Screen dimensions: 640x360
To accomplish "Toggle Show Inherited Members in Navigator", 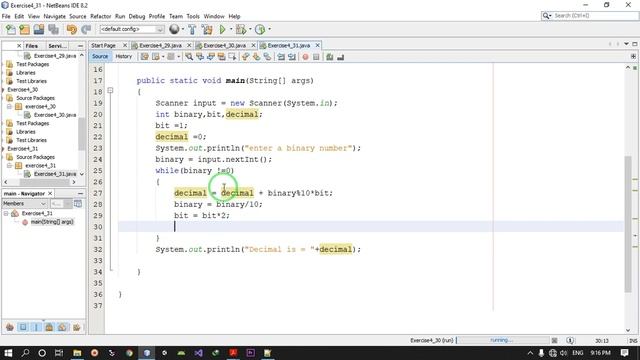I will pyautogui.click(x=10, y=327).
